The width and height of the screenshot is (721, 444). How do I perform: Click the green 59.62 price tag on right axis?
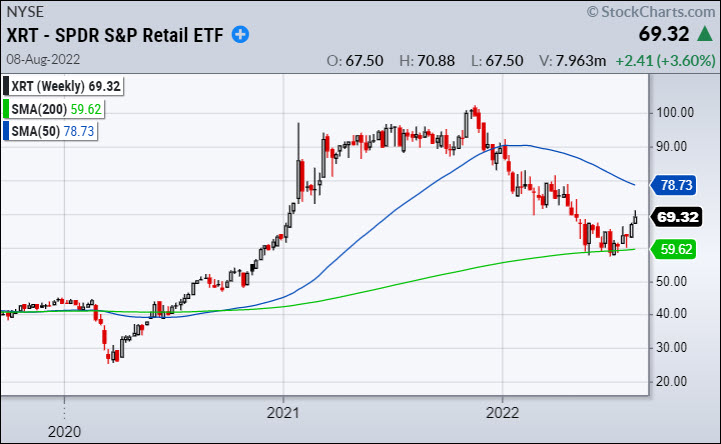(686, 250)
